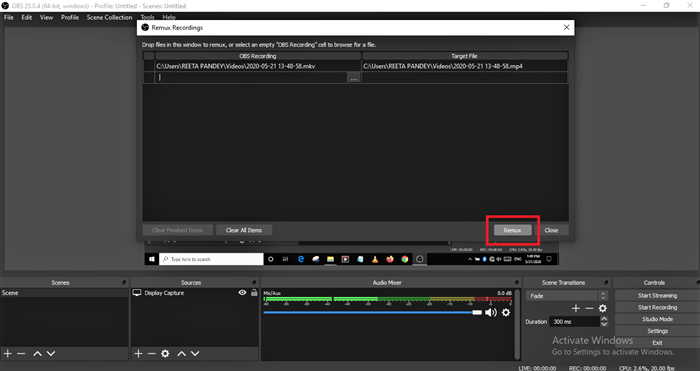Viewport: 700px width, 371px height.
Task: Click the browse '...' button in the empty row
Action: pos(354,78)
